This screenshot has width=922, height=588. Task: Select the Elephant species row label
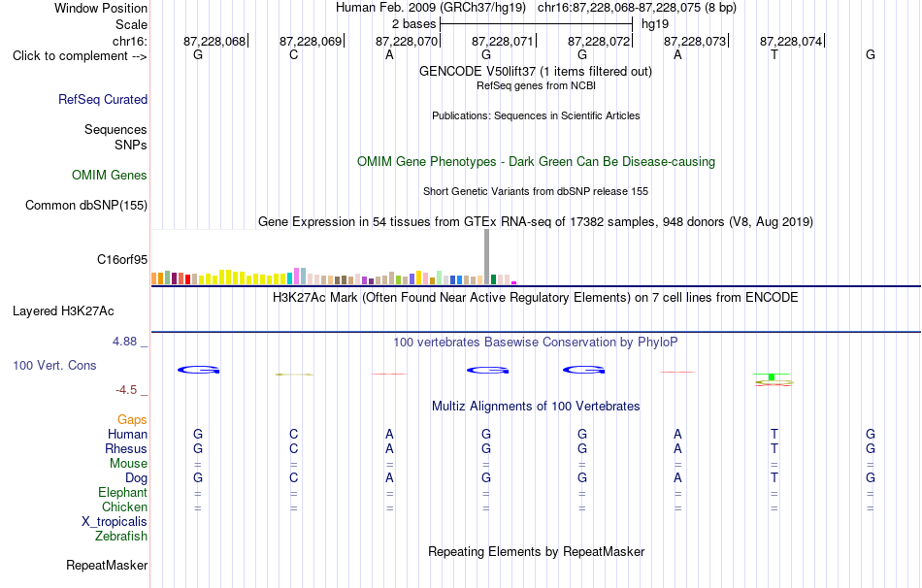pyautogui.click(x=123, y=492)
